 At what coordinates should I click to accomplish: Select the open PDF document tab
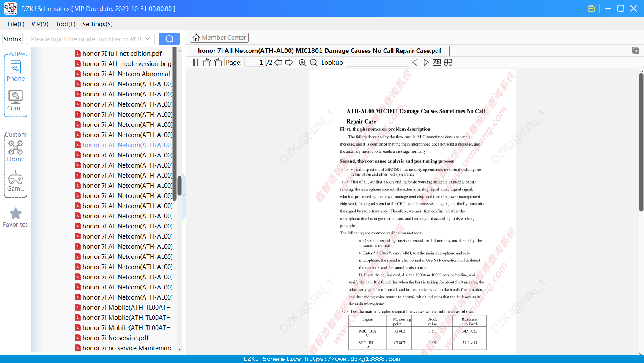pyautogui.click(x=320, y=51)
